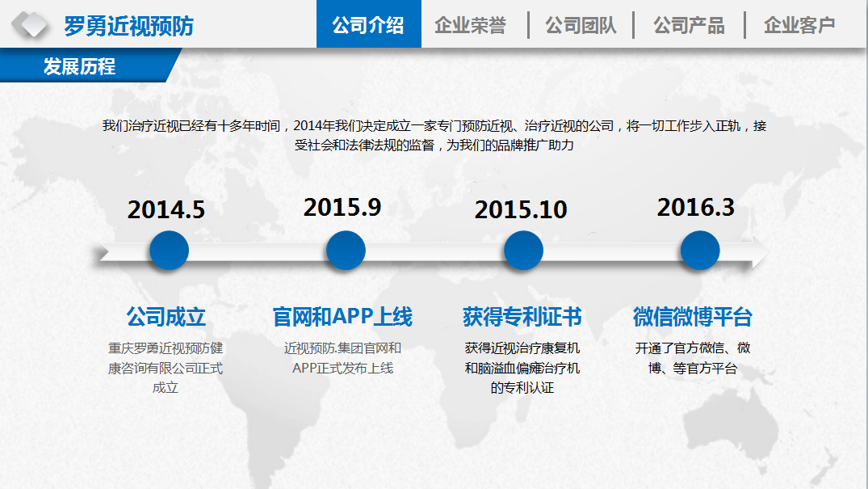
Task: Select the 官网和APP上线 heading
Action: click(x=342, y=317)
